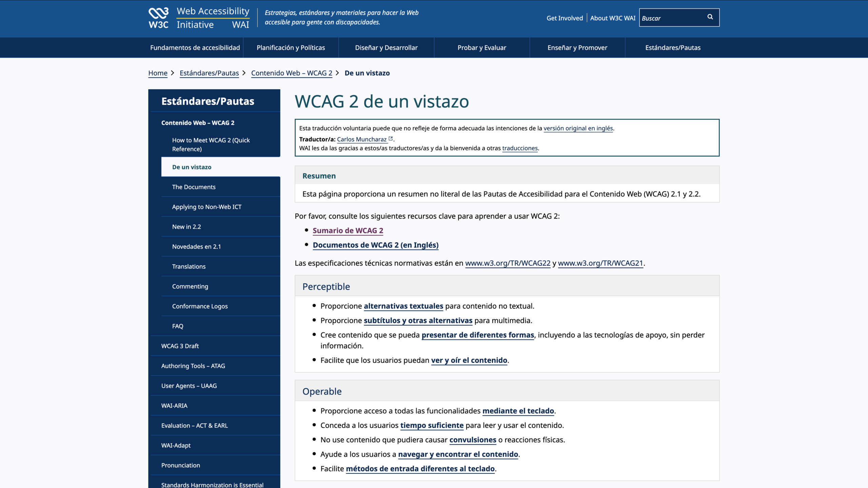
Task: Open Applying to Non-Web ICT
Action: click(221, 207)
